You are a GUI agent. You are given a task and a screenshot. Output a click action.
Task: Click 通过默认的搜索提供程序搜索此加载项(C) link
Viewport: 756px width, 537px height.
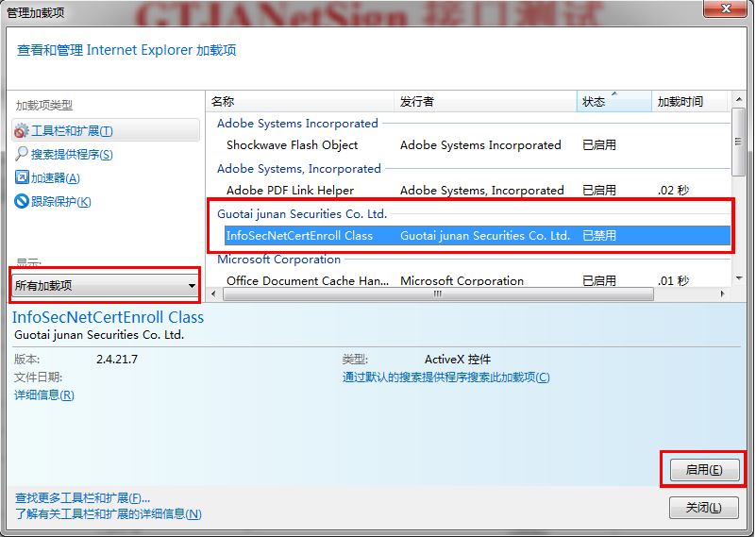(x=446, y=377)
